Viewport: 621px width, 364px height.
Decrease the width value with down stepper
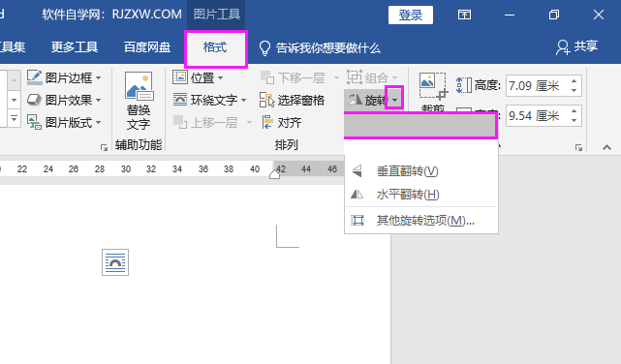574,121
